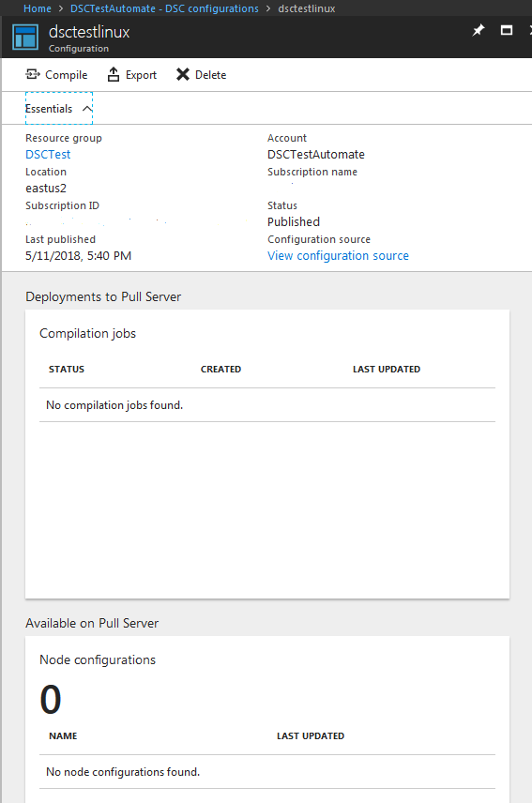
Task: Open the DSCTest resource group link
Action: tap(48, 154)
